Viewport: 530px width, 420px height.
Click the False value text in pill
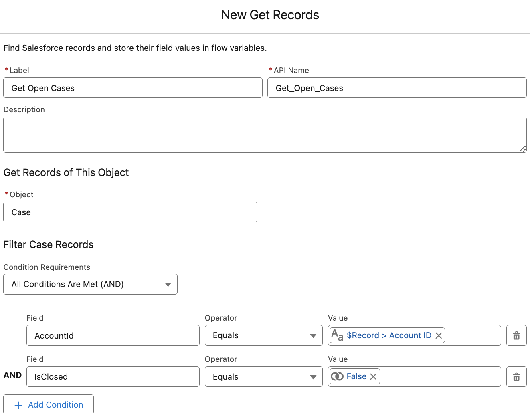point(356,376)
